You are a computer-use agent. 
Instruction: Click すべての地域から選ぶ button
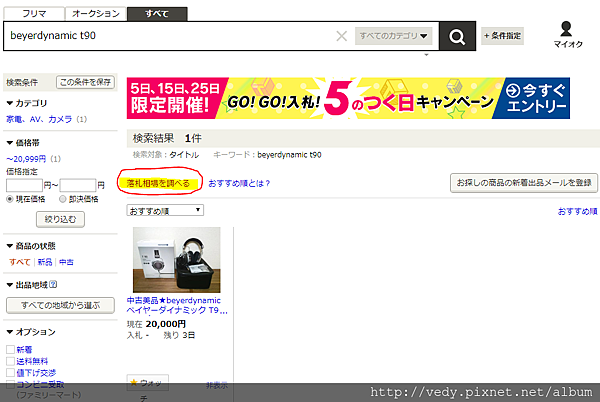[60, 305]
